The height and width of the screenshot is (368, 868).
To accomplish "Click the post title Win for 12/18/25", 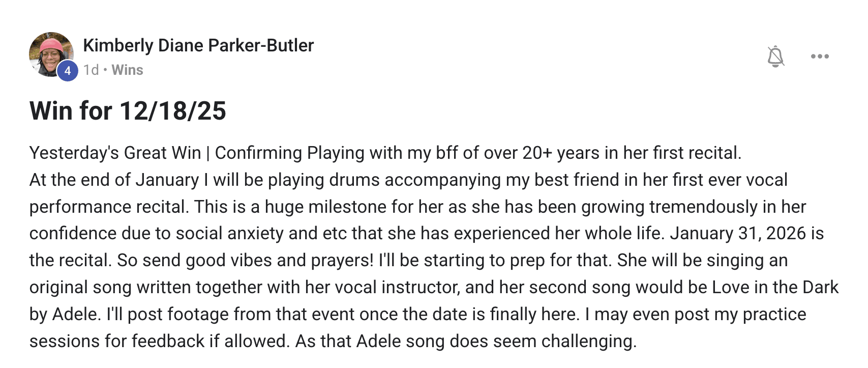I will click(128, 111).
